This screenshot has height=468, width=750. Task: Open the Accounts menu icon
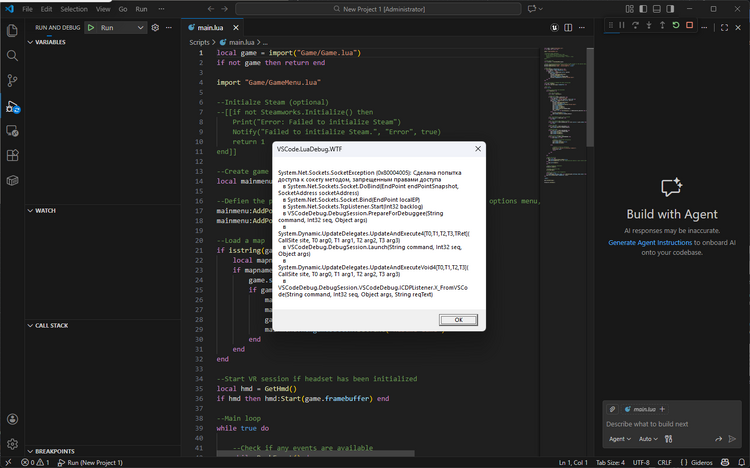click(x=12, y=419)
